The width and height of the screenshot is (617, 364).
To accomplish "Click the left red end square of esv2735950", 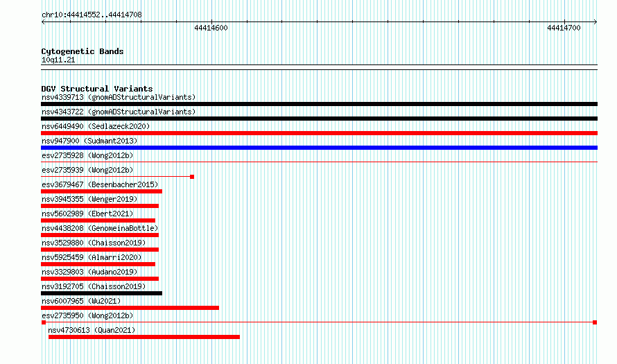I will (44, 322).
